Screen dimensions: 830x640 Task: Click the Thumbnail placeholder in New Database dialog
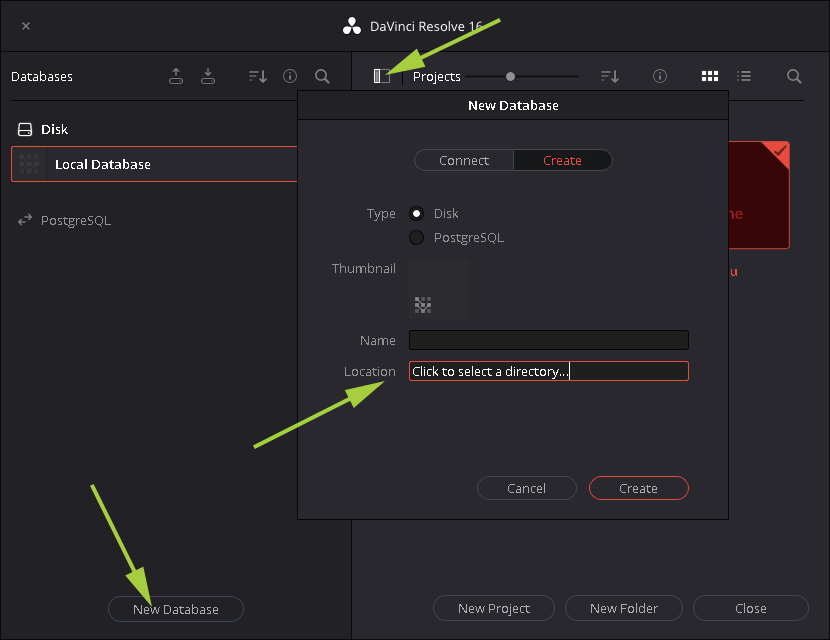point(439,290)
